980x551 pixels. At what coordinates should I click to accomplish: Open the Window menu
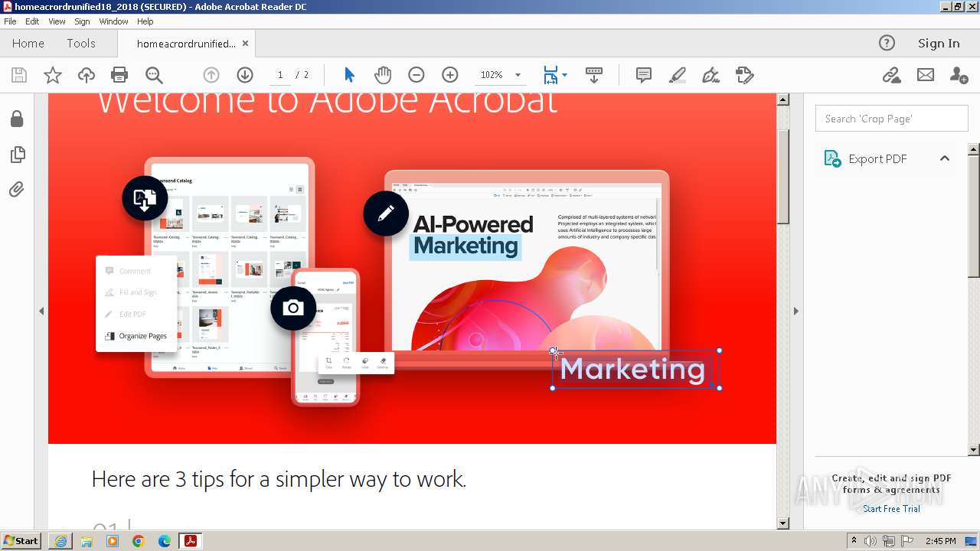[113, 21]
